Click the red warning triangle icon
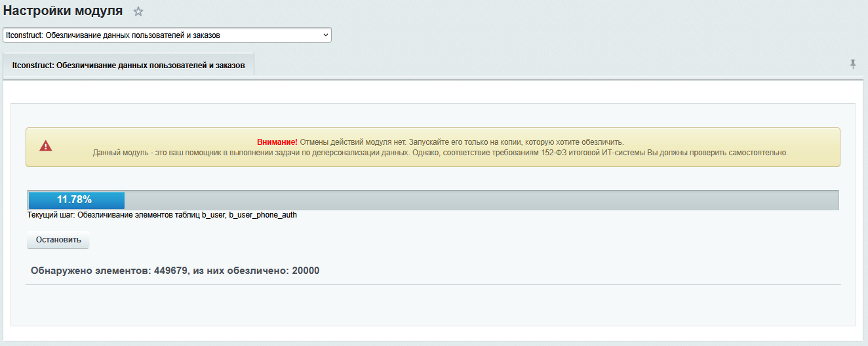The image size is (868, 346). point(45,146)
